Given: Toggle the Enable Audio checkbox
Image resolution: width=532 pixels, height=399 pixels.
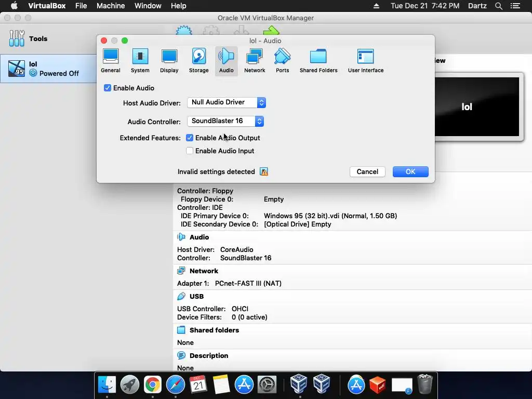Looking at the screenshot, I should 108,88.
